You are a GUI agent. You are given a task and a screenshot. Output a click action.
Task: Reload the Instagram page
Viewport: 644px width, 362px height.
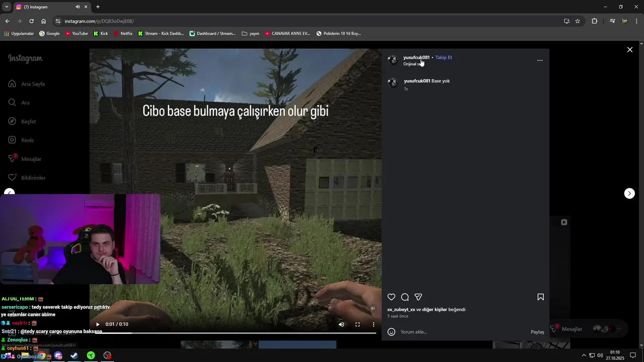pos(31,21)
